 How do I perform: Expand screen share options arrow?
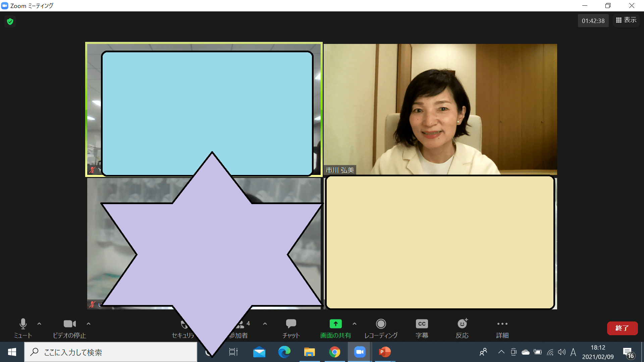click(355, 324)
